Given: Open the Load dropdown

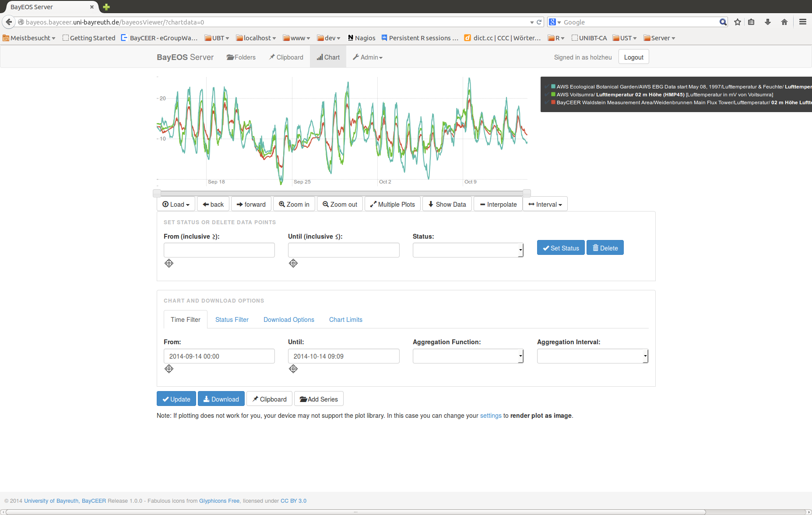Looking at the screenshot, I should [176, 205].
